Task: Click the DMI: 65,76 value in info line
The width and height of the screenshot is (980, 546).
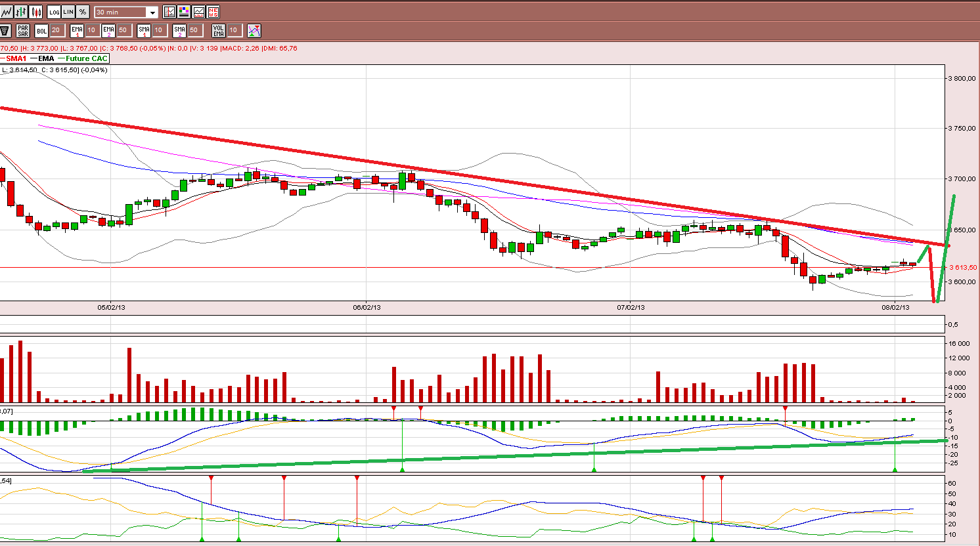Action: tap(280, 48)
